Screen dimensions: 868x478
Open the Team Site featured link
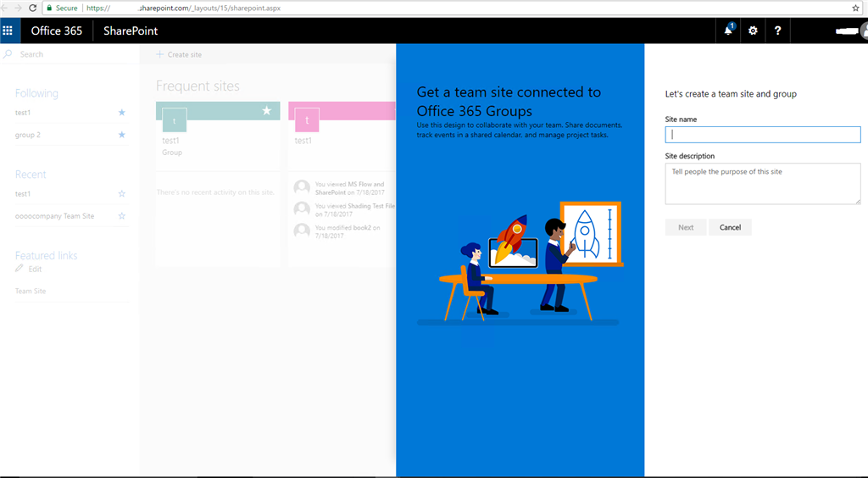point(31,291)
